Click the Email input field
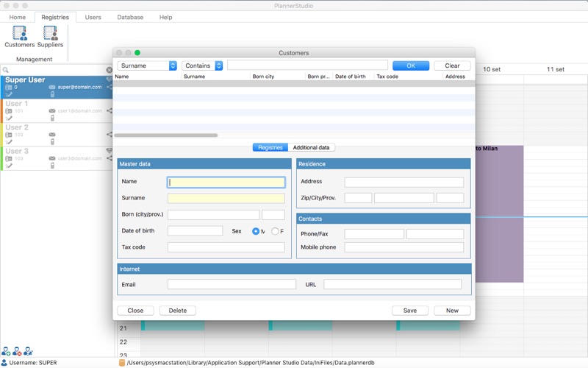Image resolution: width=588 pixels, height=368 pixels. pyautogui.click(x=232, y=284)
